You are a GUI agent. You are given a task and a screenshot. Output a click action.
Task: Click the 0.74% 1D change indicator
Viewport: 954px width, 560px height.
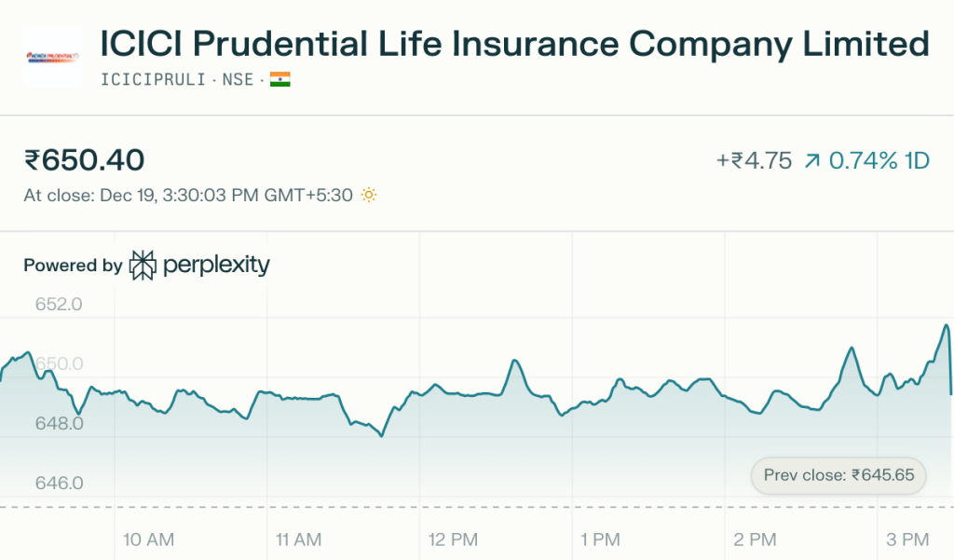[879, 161]
